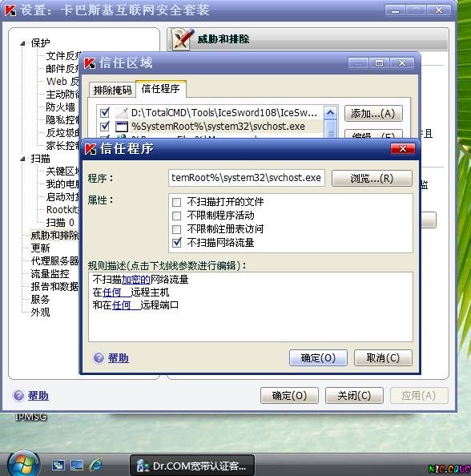Enable 不限制程序活动 checkbox
The height and width of the screenshot is (476, 471).
(x=176, y=216)
